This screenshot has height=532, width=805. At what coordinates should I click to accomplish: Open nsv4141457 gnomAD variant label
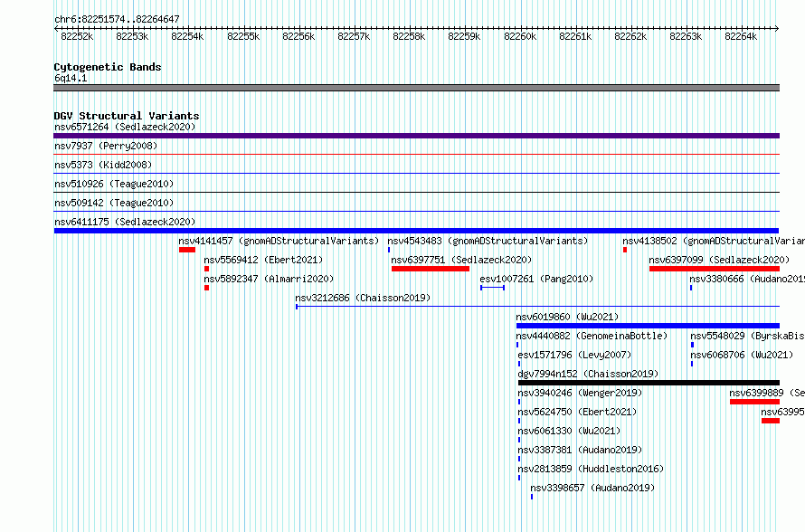point(279,241)
